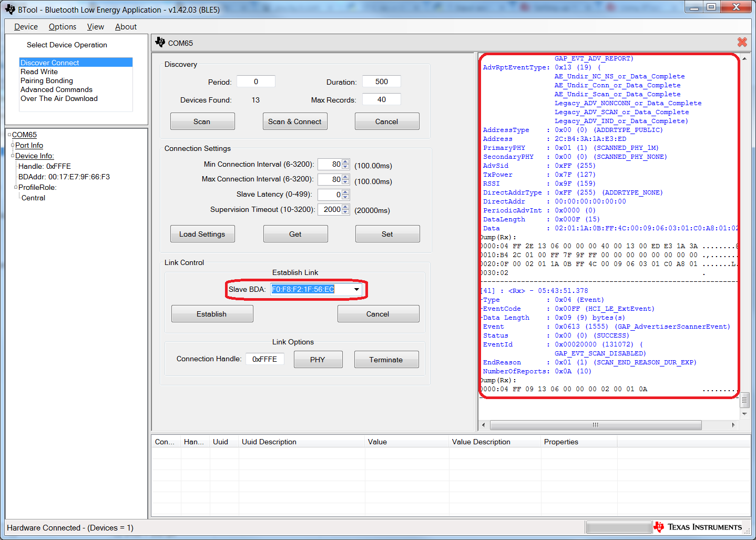This screenshot has height=540, width=756.
Task: Collapse the COM65 tree node
Action: tap(9, 135)
